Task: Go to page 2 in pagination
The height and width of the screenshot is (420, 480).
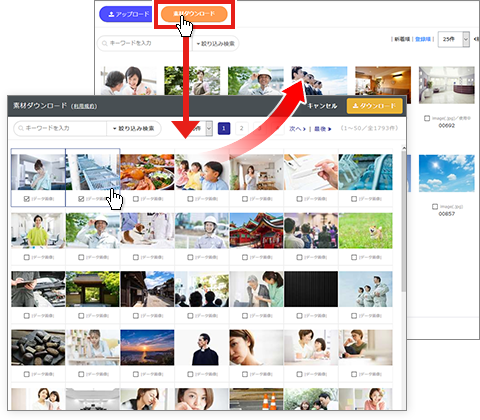Action: tap(241, 128)
